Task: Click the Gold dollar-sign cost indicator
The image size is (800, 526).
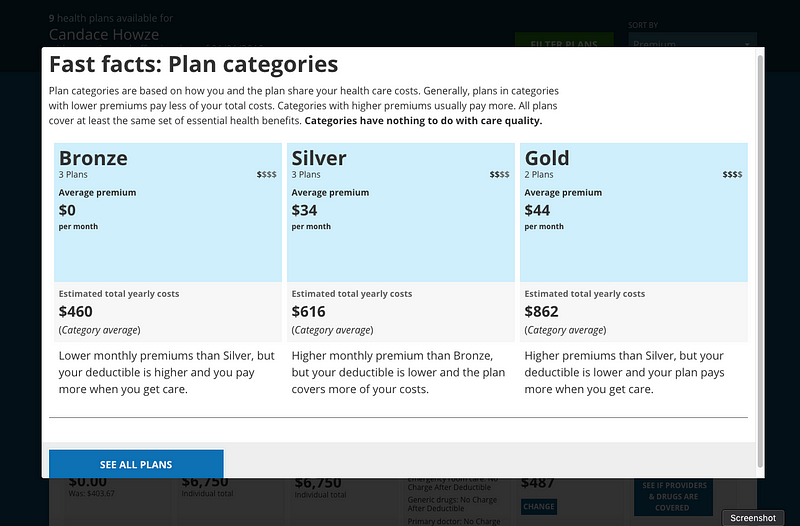Action: 732,175
